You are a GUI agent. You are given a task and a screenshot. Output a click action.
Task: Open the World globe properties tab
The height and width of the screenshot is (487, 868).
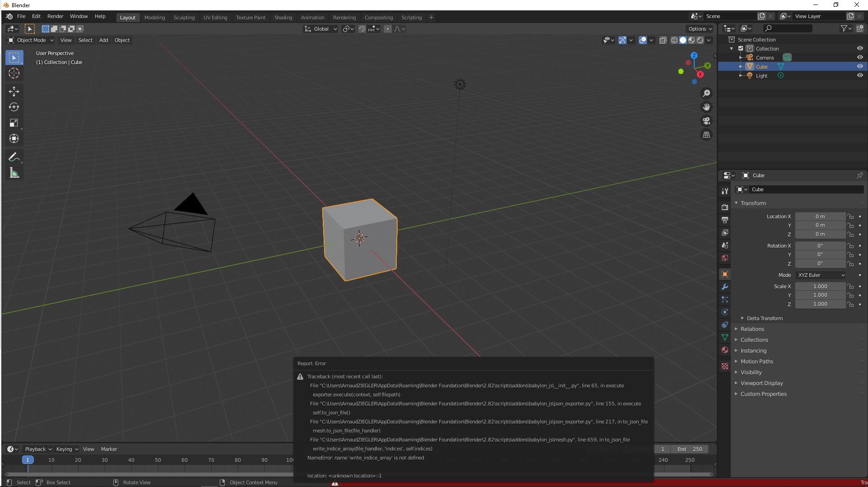[x=725, y=258]
